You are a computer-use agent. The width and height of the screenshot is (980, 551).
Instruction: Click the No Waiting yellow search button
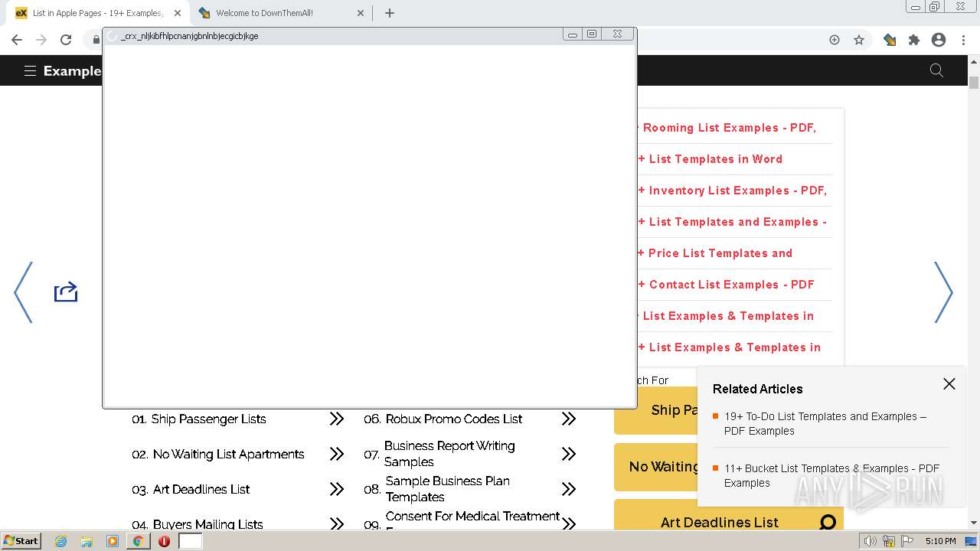[656, 467]
